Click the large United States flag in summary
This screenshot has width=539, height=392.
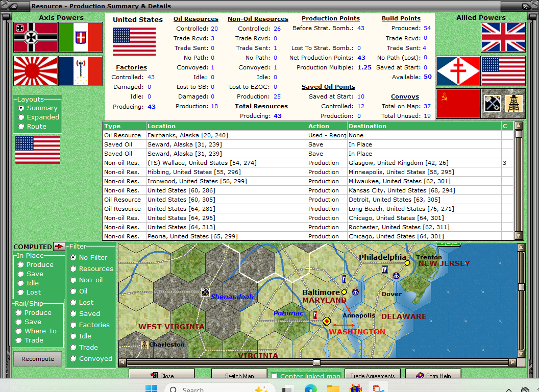(x=134, y=41)
